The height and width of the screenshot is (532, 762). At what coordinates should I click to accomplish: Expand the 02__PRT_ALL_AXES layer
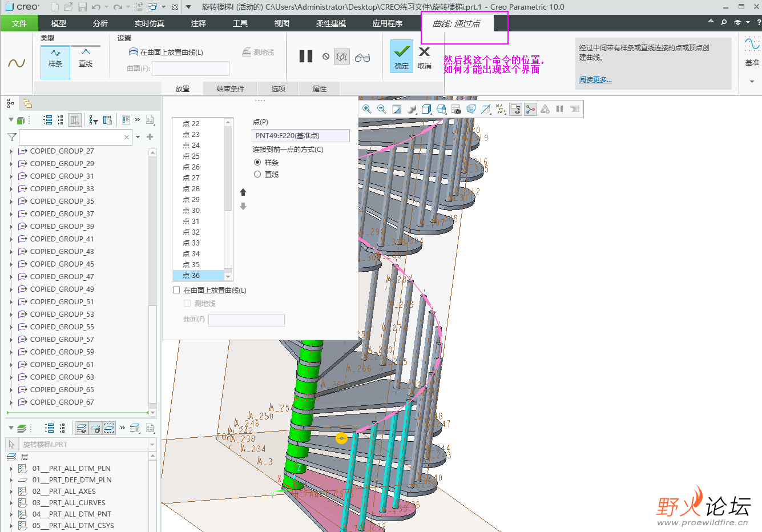pyautogui.click(x=11, y=491)
